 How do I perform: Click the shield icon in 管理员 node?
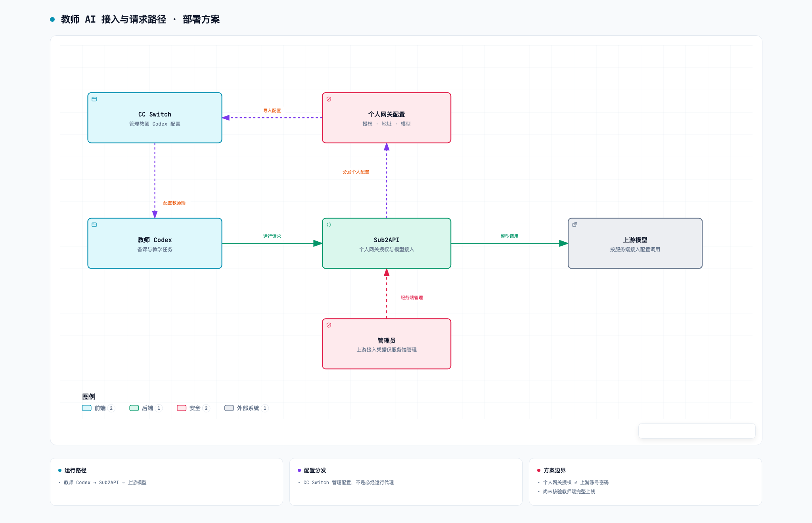click(x=329, y=325)
